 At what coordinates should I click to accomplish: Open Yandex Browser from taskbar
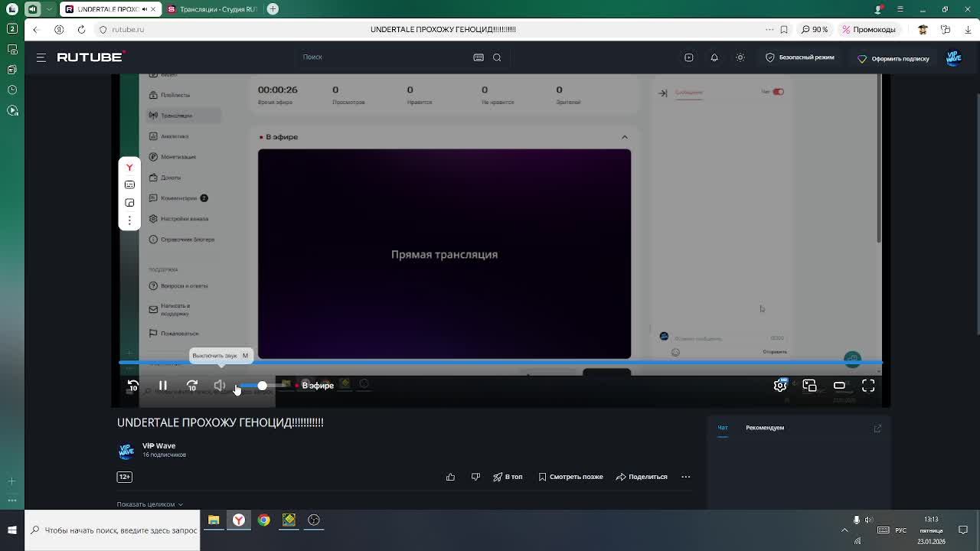(x=239, y=520)
